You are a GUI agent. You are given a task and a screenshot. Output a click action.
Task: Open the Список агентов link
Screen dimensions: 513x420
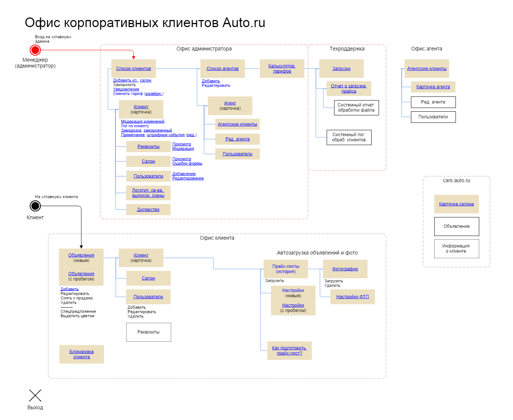point(223,69)
